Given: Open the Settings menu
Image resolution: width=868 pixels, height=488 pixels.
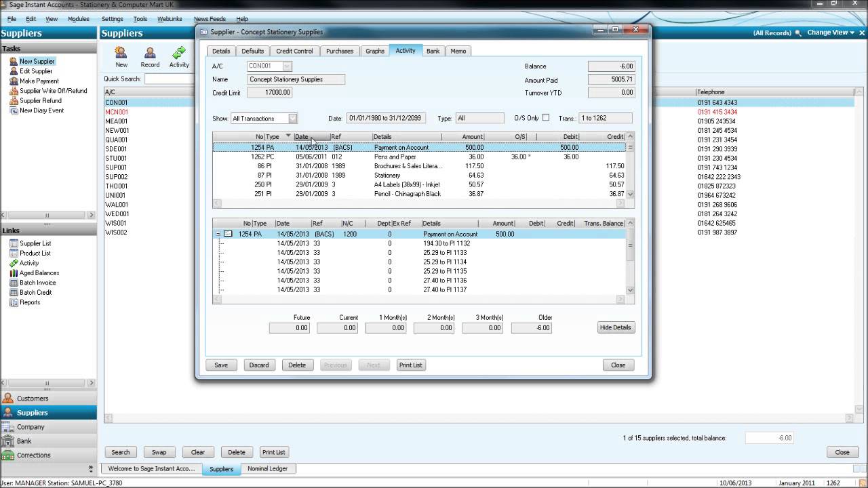Looking at the screenshot, I should [113, 19].
